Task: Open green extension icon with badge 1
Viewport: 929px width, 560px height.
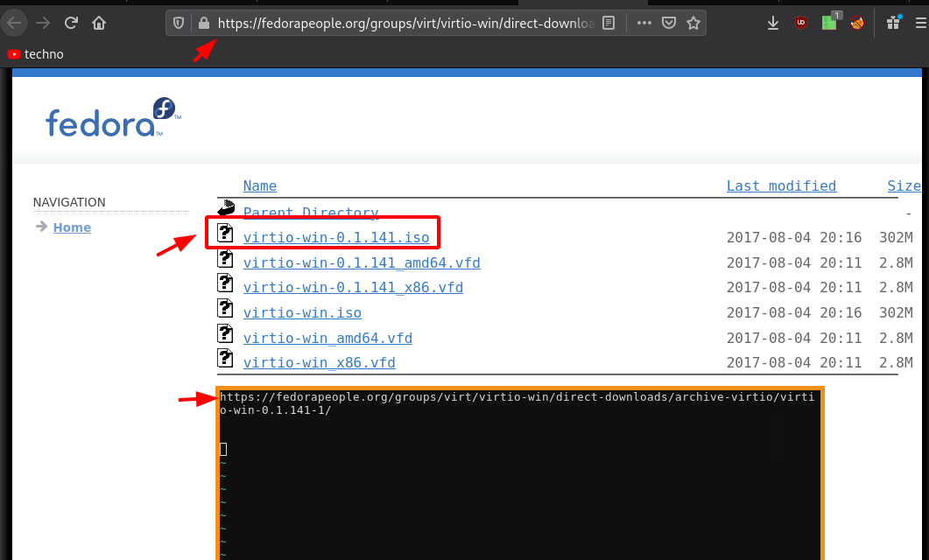Action: pos(829,22)
